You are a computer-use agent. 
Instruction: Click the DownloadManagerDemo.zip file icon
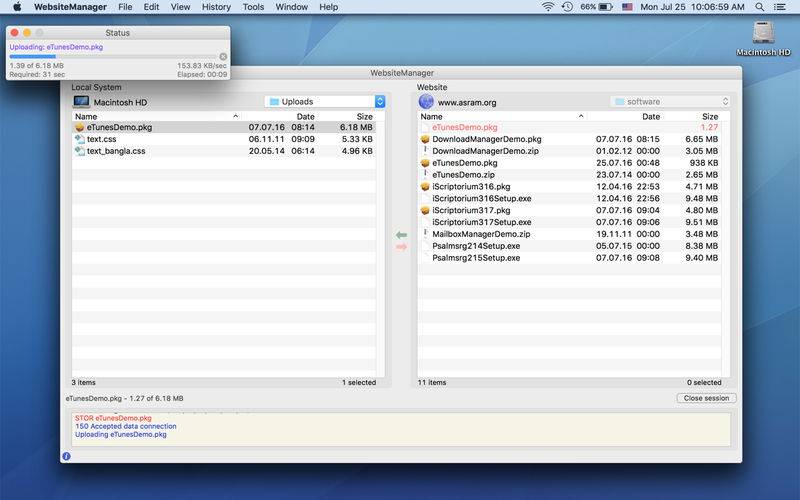coord(425,151)
